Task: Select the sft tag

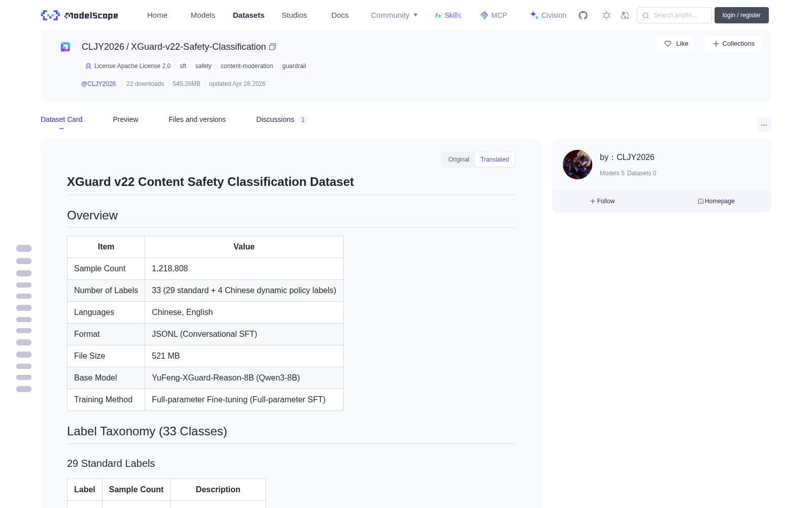Action: point(183,66)
